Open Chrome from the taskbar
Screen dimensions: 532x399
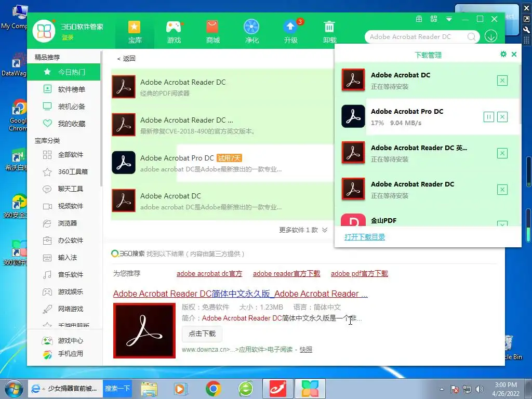(213, 389)
